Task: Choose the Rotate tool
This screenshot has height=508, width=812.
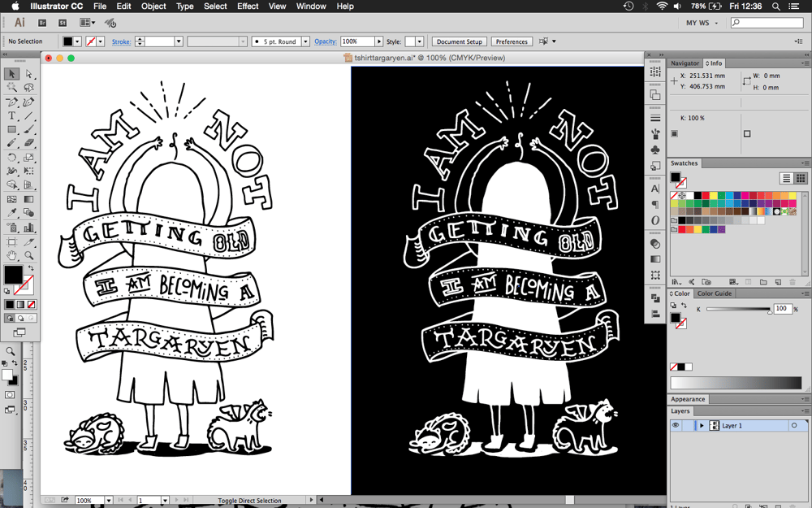Action: 12,157
